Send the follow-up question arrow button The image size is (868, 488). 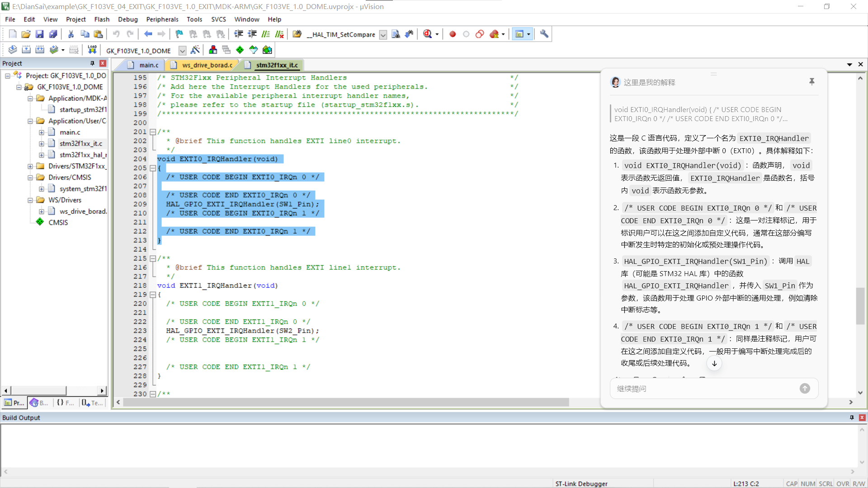(x=805, y=389)
